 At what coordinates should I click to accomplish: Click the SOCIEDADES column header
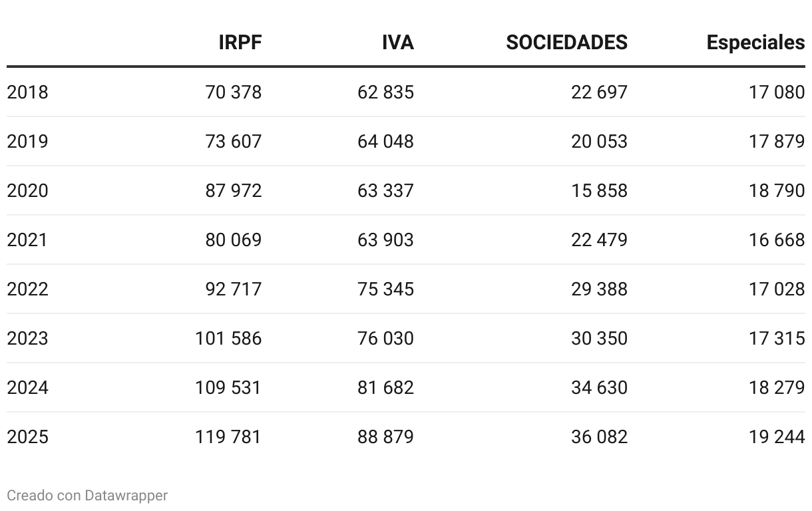(x=567, y=43)
